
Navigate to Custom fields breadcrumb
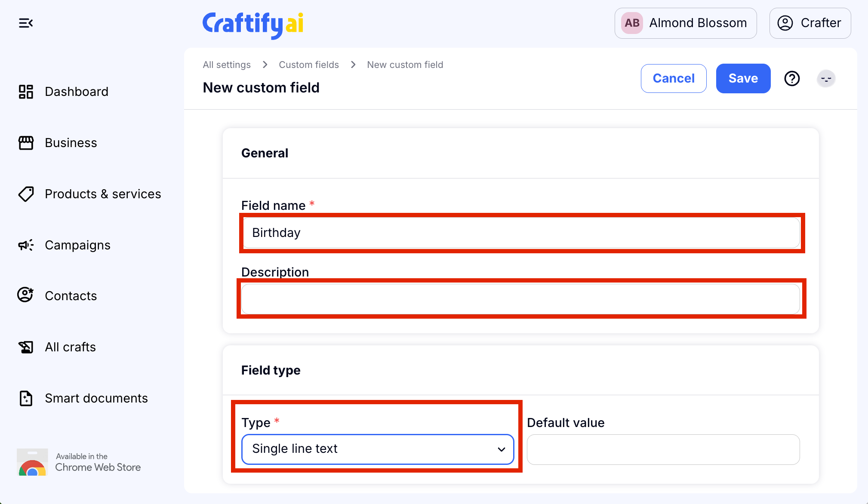coord(309,65)
